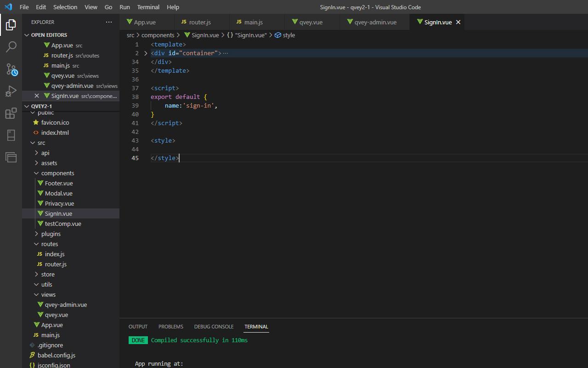The height and width of the screenshot is (368, 588).
Task: Close the SignIn.vue editor tab
Action: pos(458,22)
